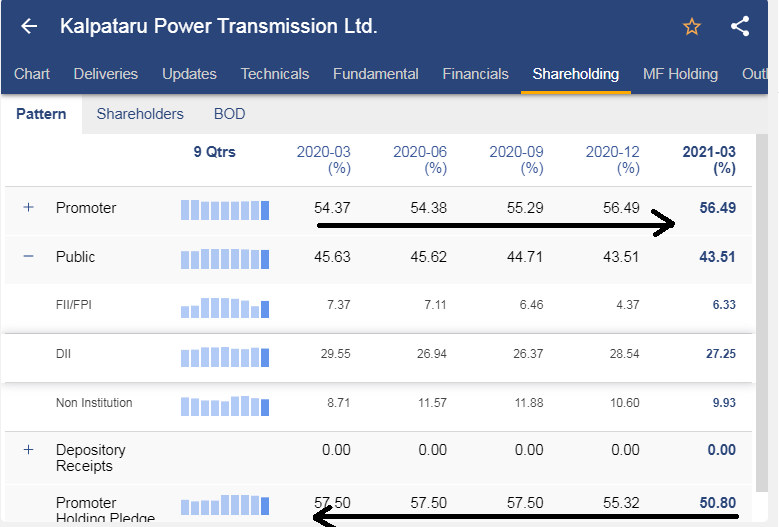The width and height of the screenshot is (779, 527).
Task: Switch to the Financials tab
Action: click(475, 74)
